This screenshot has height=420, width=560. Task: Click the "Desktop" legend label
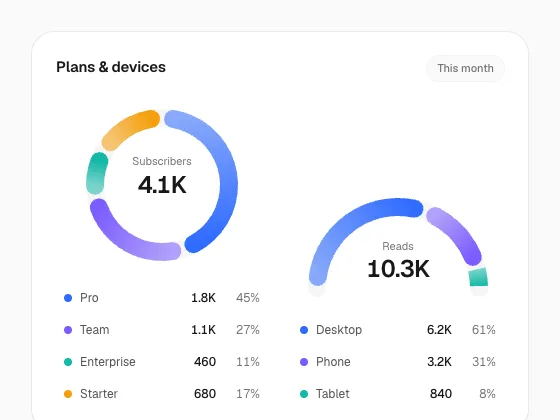[x=339, y=330]
